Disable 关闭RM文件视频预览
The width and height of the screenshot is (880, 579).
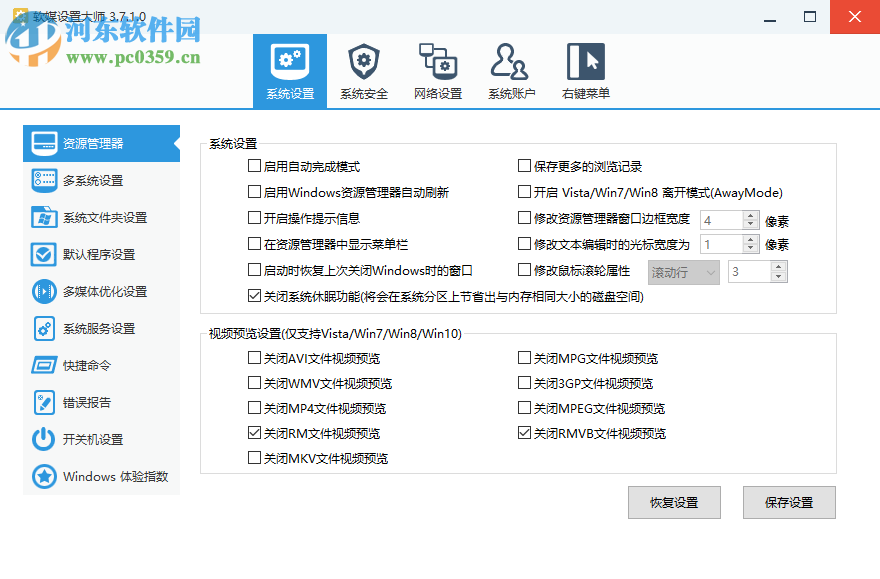tap(255, 433)
